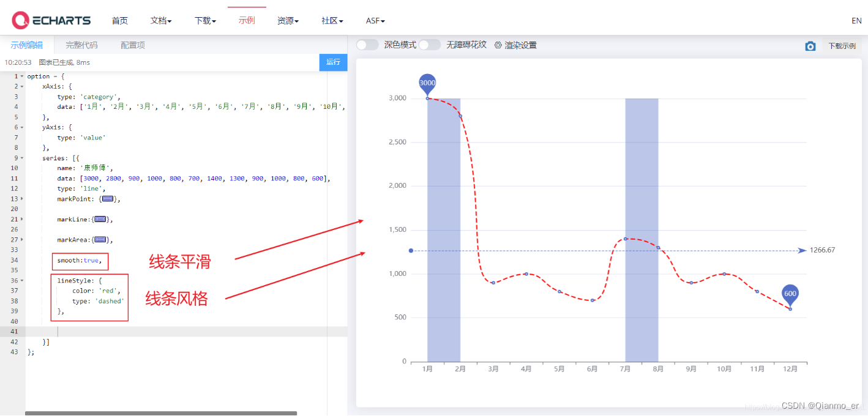Open the 文档 dropdown menu
The width and height of the screenshot is (868, 416).
pos(160,20)
